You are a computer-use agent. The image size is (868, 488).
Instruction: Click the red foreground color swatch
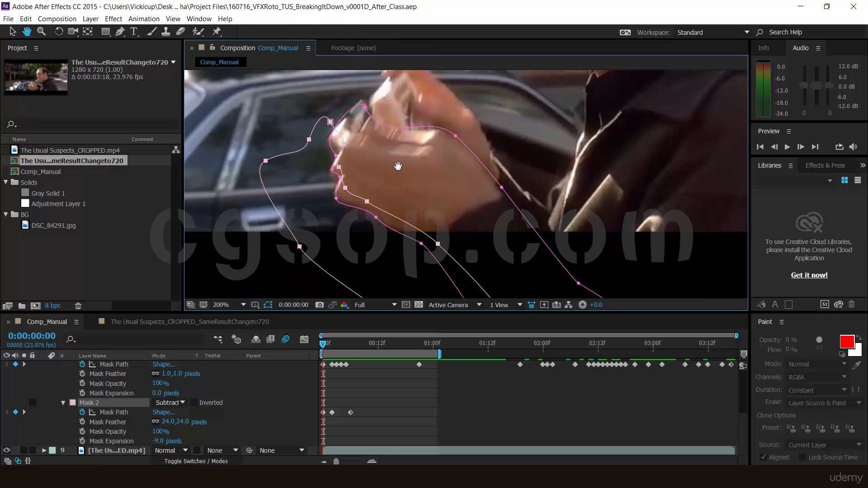pyautogui.click(x=846, y=342)
